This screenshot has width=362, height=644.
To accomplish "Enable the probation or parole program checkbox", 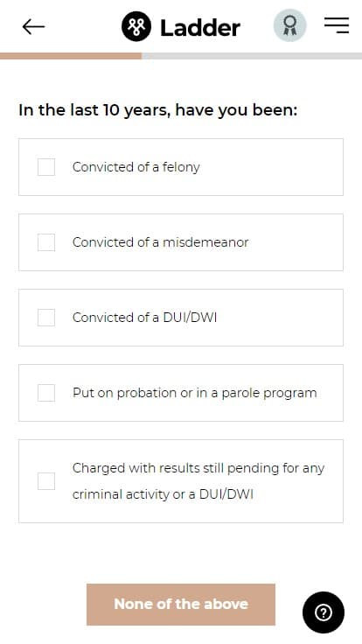I will pyautogui.click(x=46, y=393).
